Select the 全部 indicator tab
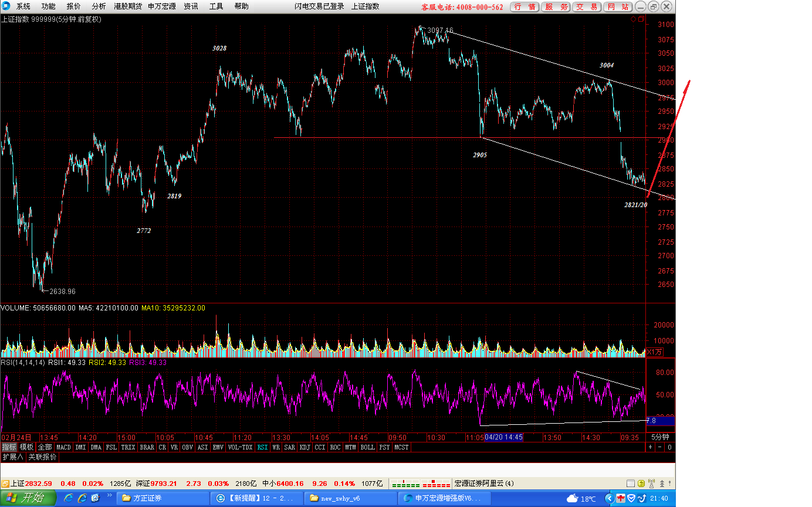The height and width of the screenshot is (507, 812). pos(45,447)
